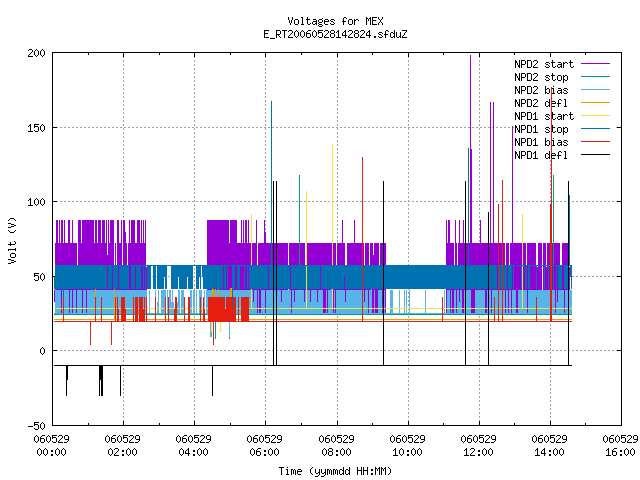Click the x-axis tick label 060529 10:00
Screen dimensions: 640x480
pos(407,445)
